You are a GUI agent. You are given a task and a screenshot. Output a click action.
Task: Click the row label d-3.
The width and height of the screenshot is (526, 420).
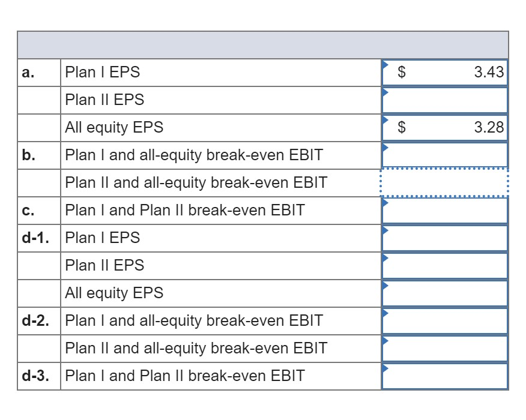(x=38, y=376)
